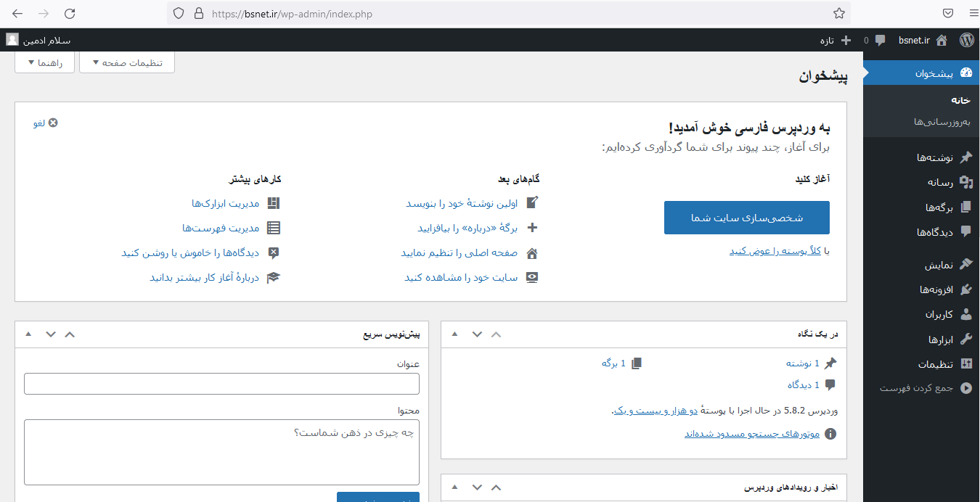Image resolution: width=980 pixels, height=502 pixels.
Task: Click the شخصی‌سازی سایت شما button
Action: pyautogui.click(x=747, y=218)
